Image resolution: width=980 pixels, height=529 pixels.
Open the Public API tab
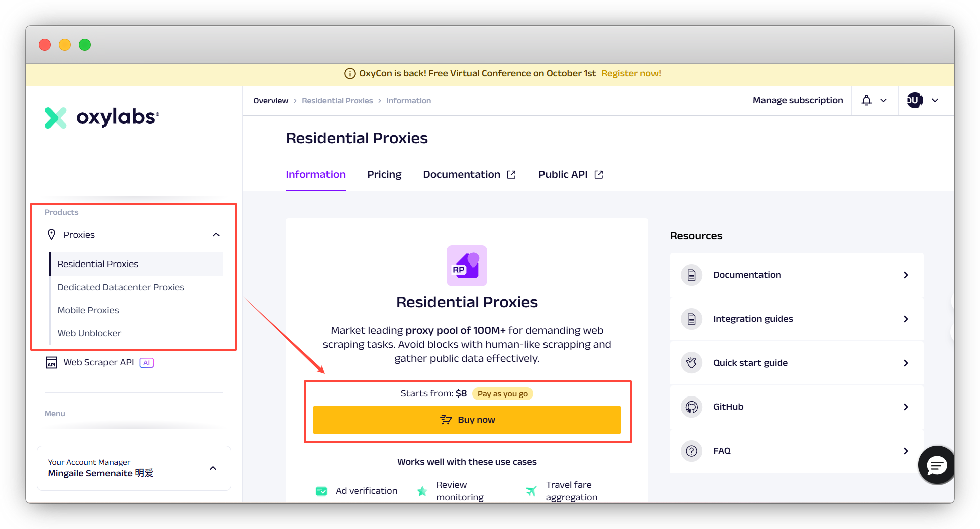[571, 174]
